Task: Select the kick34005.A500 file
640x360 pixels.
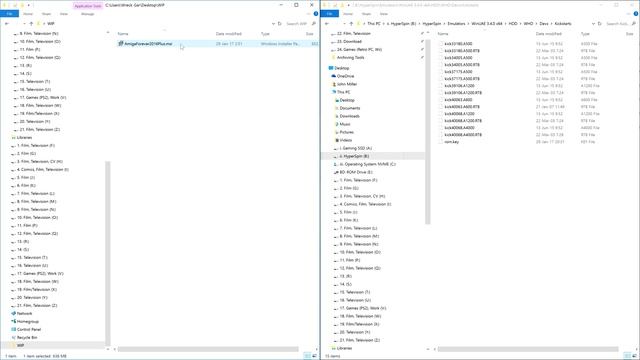Action: (x=458, y=58)
